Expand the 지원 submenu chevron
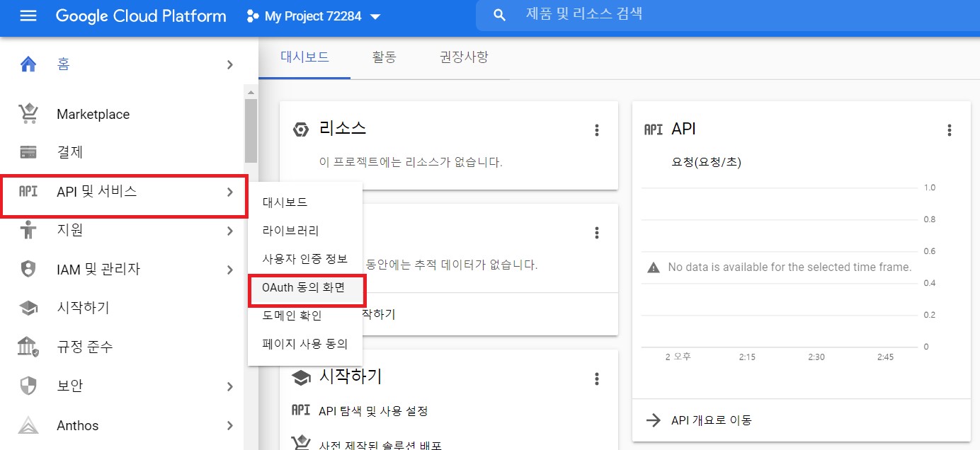The image size is (980, 450). tap(229, 231)
